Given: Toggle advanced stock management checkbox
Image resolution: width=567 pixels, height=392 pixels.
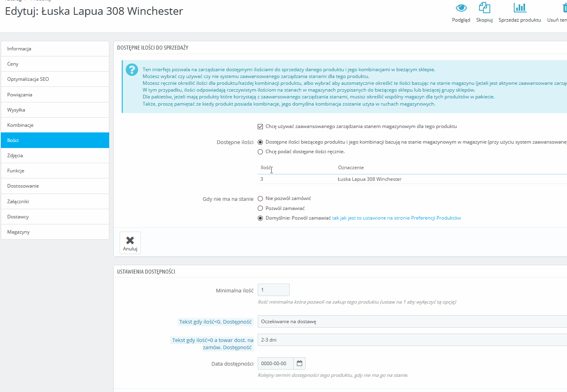Looking at the screenshot, I should [260, 126].
